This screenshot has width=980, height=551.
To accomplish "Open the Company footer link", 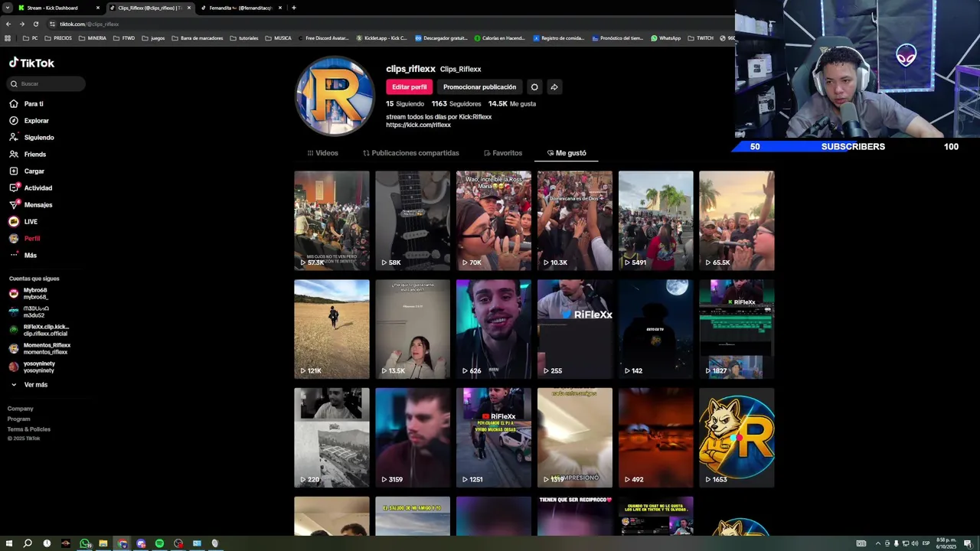I will click(x=21, y=409).
